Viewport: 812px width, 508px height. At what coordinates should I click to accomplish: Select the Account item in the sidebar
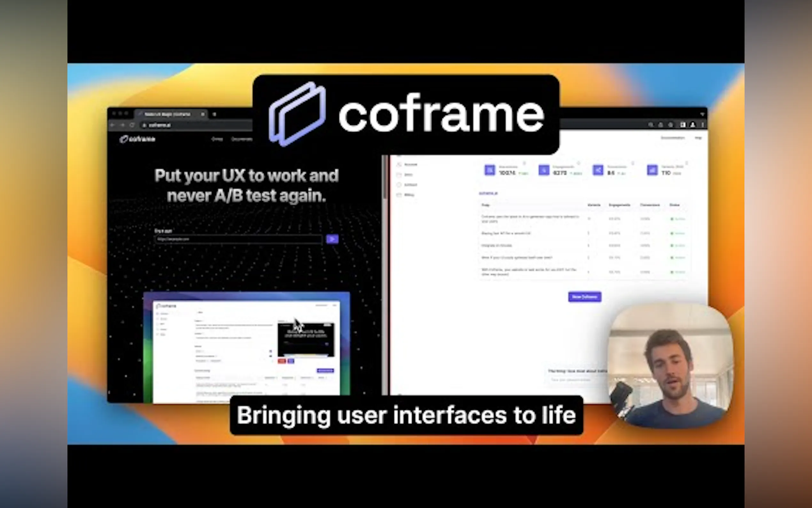(410, 164)
